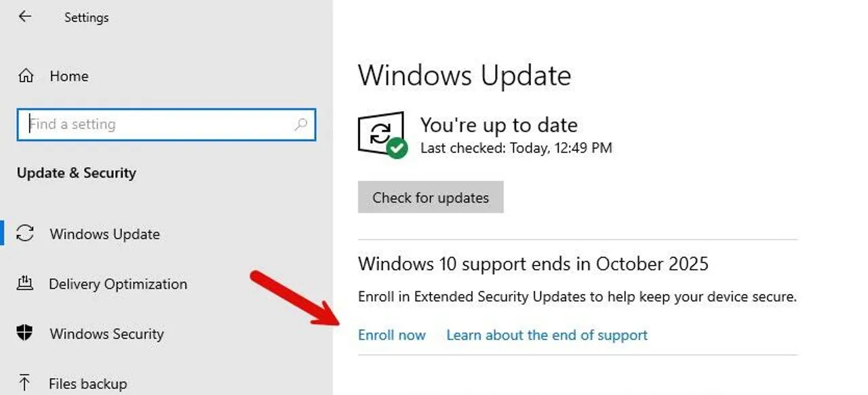Click the Delivery Optimization sidebar icon
The height and width of the screenshot is (395, 868).
tap(25, 283)
